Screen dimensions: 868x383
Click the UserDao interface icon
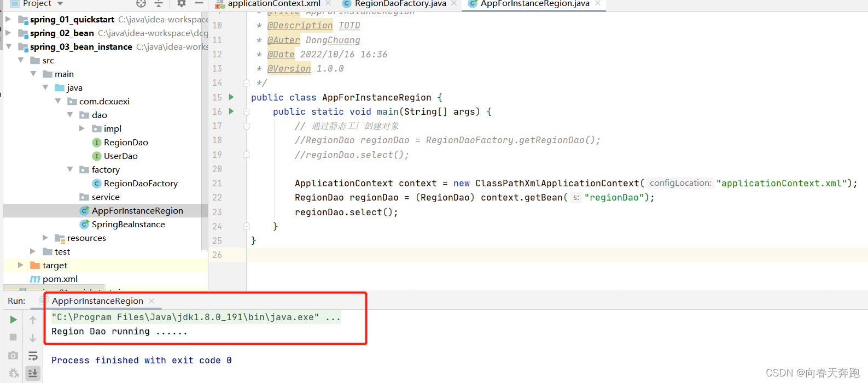point(97,156)
